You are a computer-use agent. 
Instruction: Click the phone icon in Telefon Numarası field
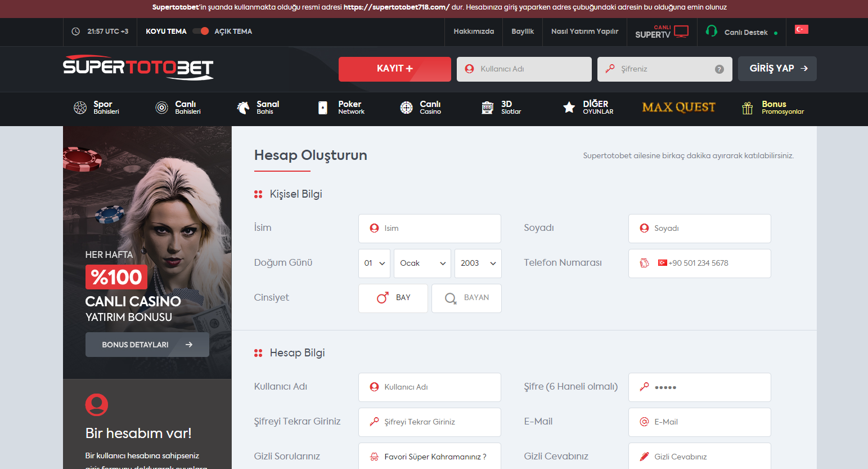(x=645, y=263)
